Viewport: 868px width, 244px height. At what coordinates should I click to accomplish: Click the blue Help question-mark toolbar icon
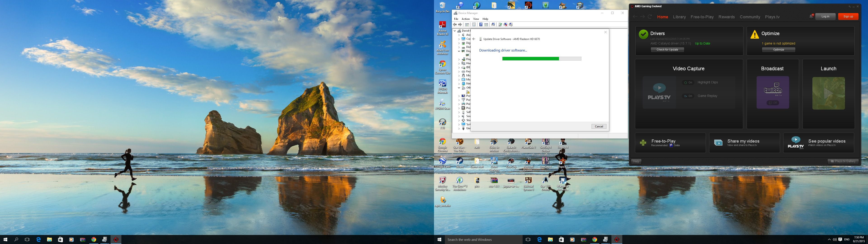pos(481,25)
